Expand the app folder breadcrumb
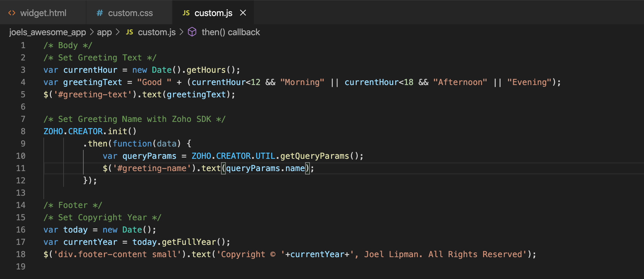 [104, 32]
